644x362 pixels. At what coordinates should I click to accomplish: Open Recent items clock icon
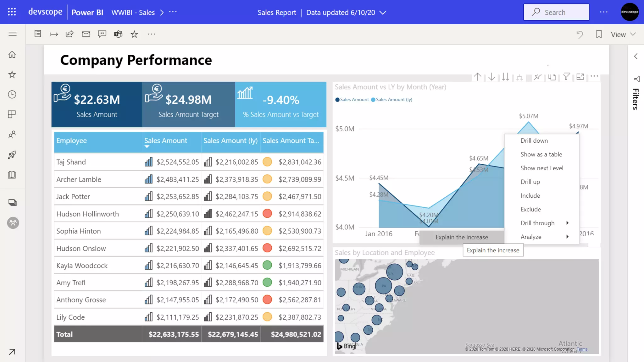tap(12, 95)
